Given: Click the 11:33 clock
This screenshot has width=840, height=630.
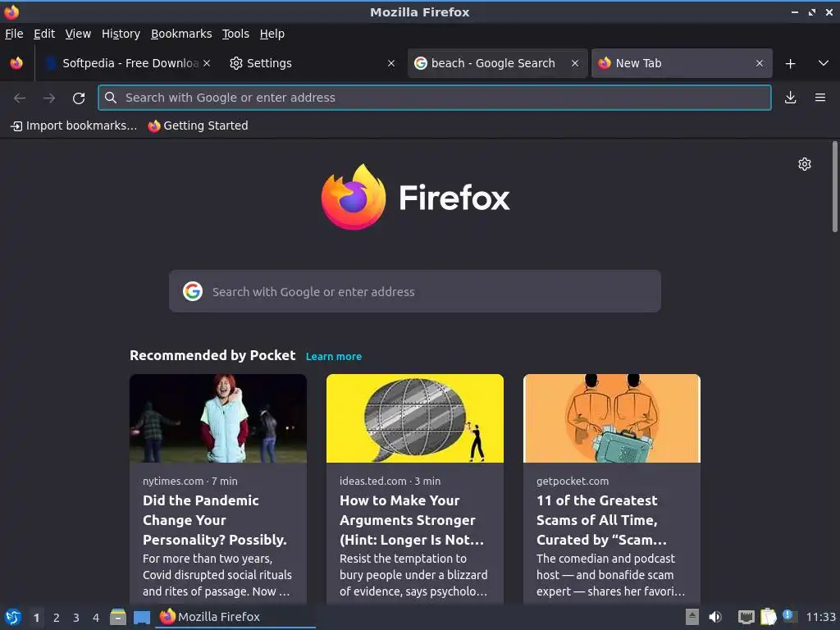Looking at the screenshot, I should 820,617.
